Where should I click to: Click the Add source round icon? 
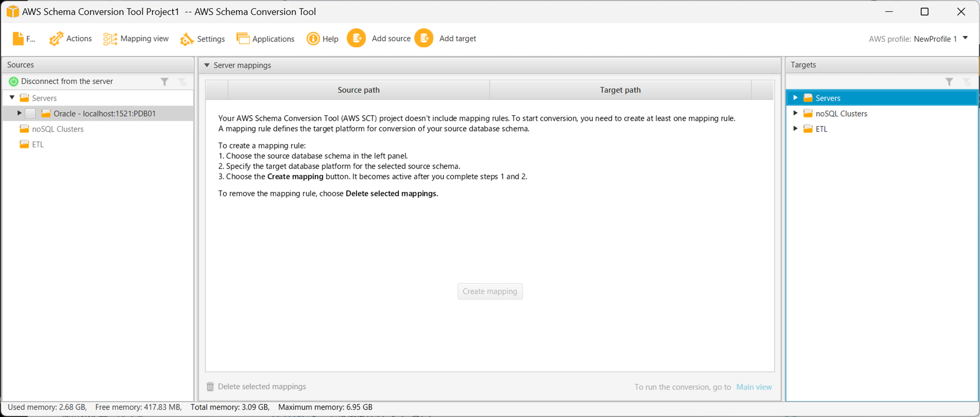click(356, 38)
